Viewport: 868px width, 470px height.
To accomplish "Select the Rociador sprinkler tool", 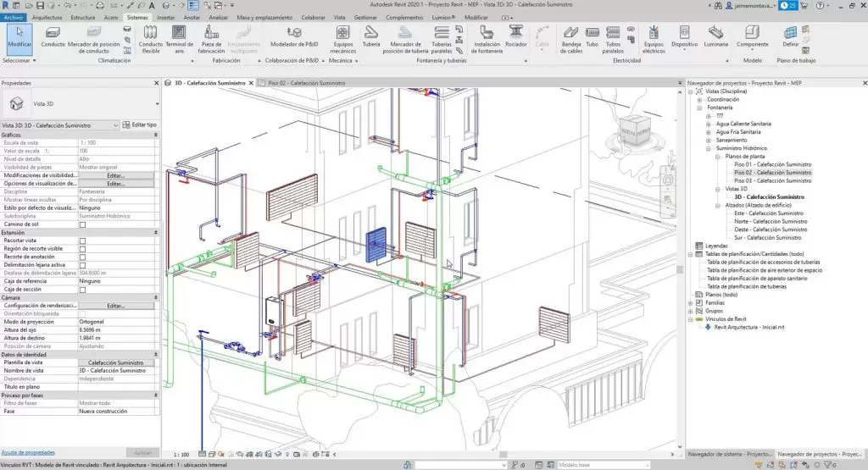I will pyautogui.click(x=515, y=37).
